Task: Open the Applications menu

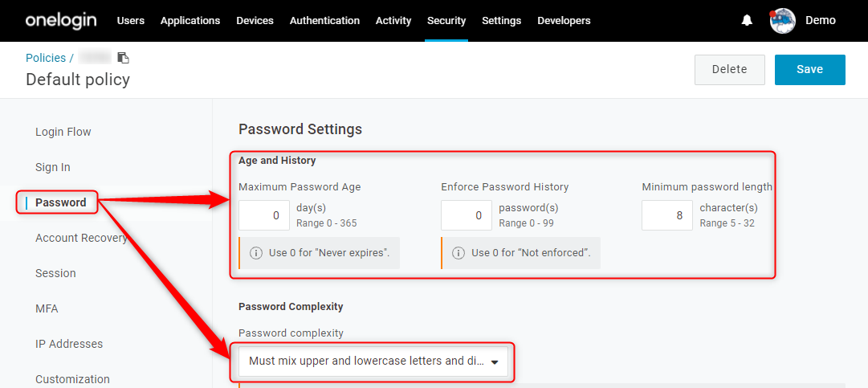Action: point(190,21)
